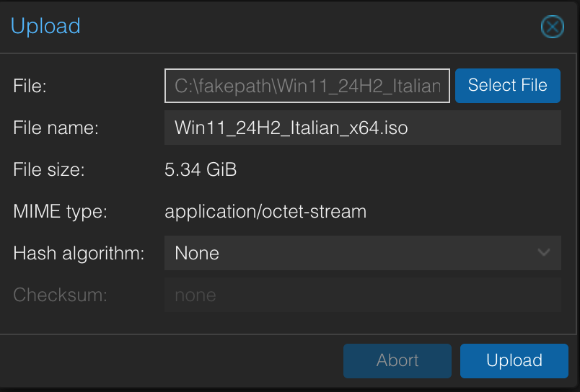Open the Hash algorithm dropdown showing None

click(x=362, y=253)
